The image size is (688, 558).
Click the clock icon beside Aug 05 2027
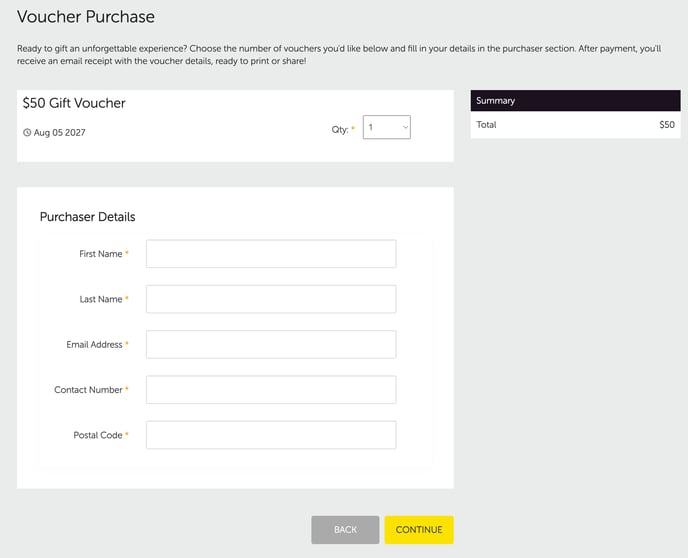pyautogui.click(x=27, y=132)
